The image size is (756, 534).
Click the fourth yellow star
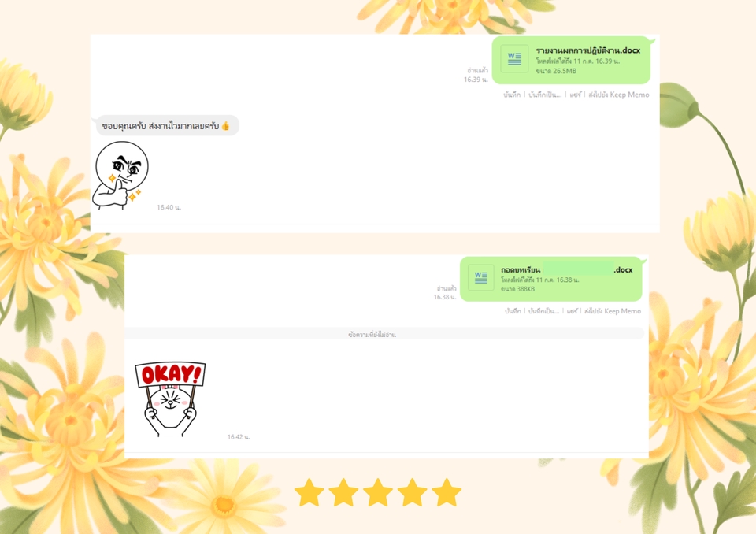coord(412,492)
